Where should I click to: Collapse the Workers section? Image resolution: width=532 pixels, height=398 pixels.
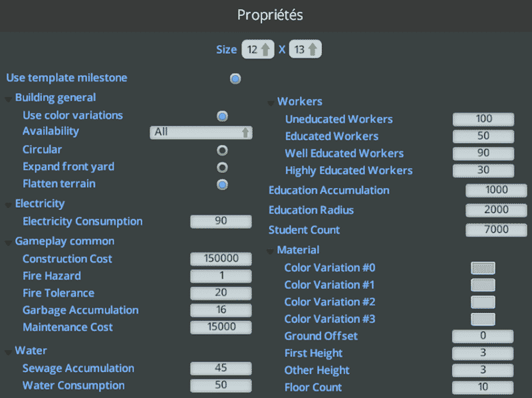click(x=271, y=103)
